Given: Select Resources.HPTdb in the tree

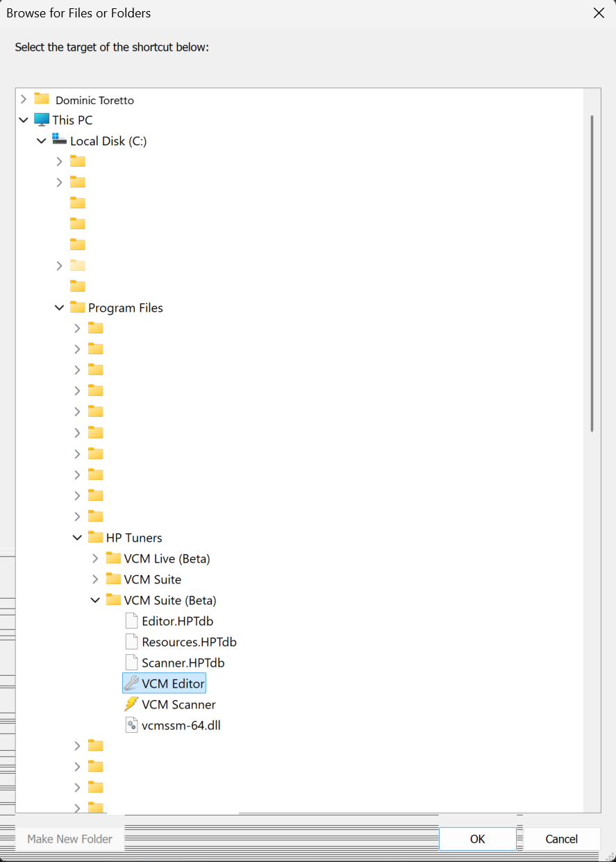Looking at the screenshot, I should tap(189, 642).
